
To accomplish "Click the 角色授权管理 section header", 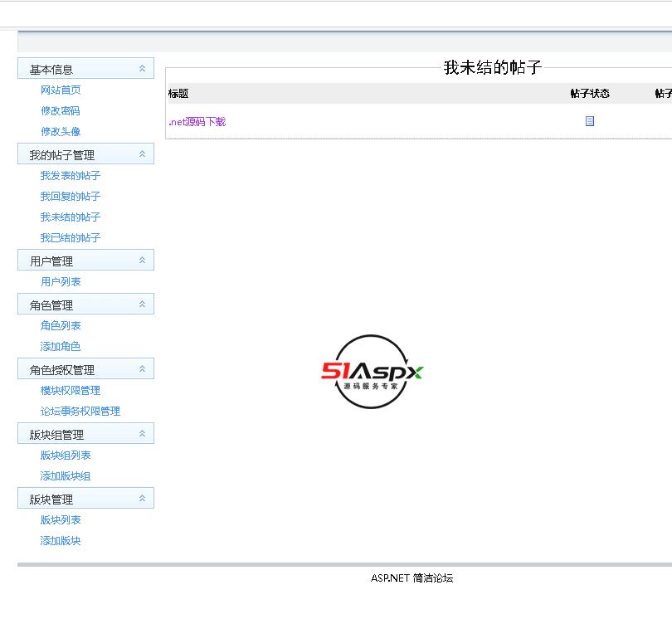I will [85, 368].
